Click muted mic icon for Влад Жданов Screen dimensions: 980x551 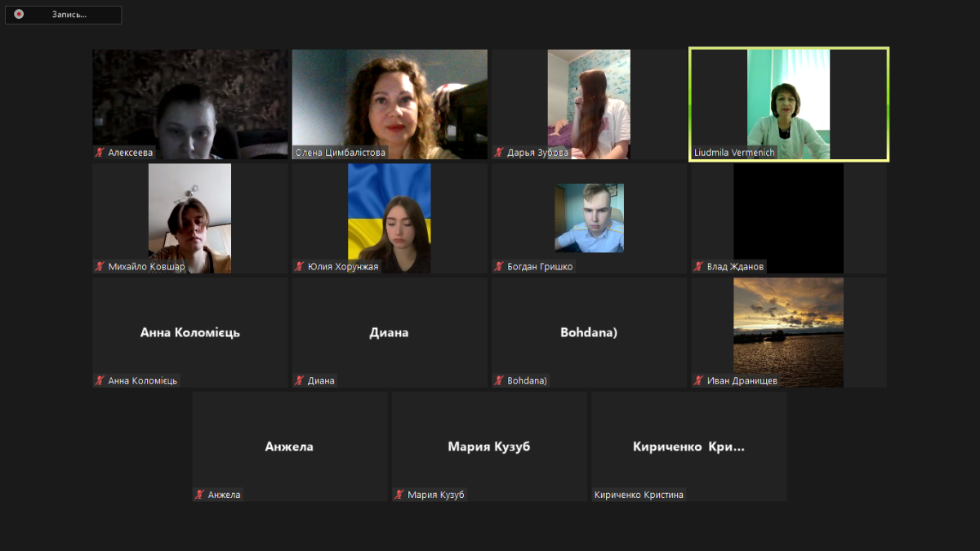(x=698, y=267)
